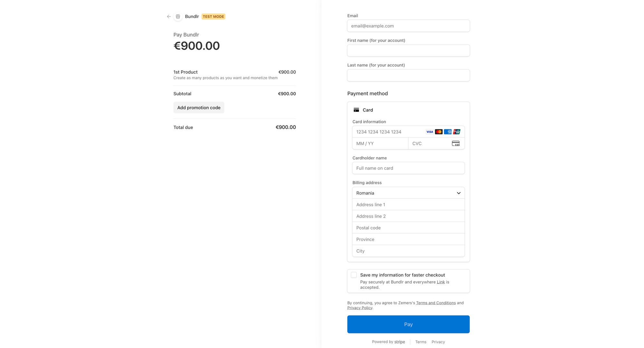Click the Cardholder name field
The width and height of the screenshot is (644, 348).
point(408,168)
